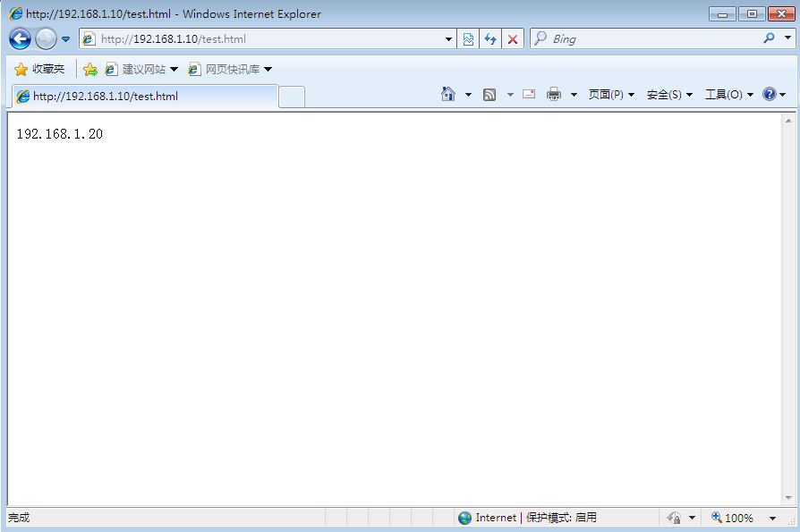Go to the Home page icon
The width and height of the screenshot is (800, 532).
(x=448, y=94)
